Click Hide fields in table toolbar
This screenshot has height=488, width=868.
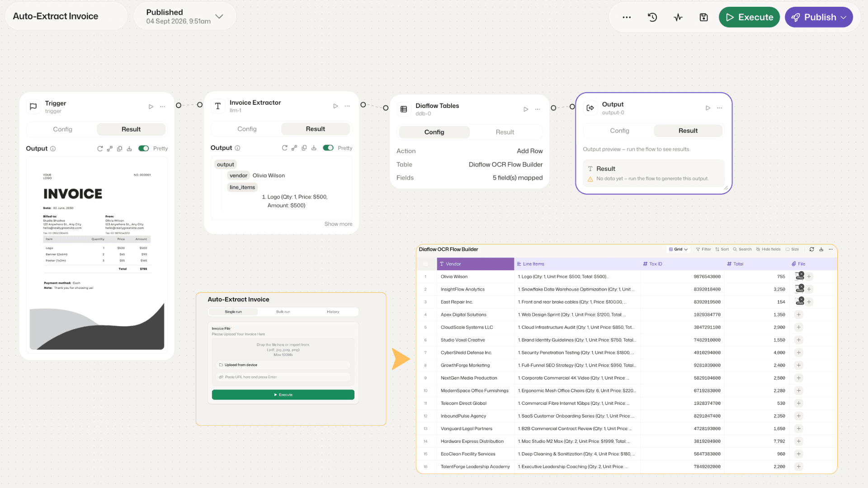768,249
